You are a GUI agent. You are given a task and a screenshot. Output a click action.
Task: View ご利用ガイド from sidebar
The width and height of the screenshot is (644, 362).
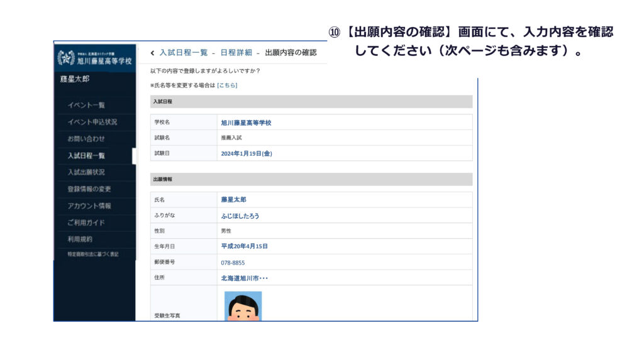click(86, 222)
